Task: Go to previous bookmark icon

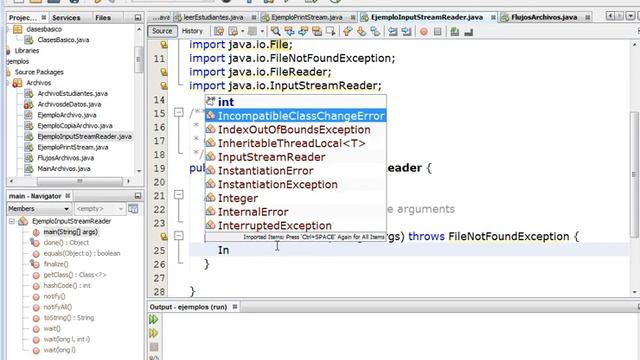Action: 347,31
